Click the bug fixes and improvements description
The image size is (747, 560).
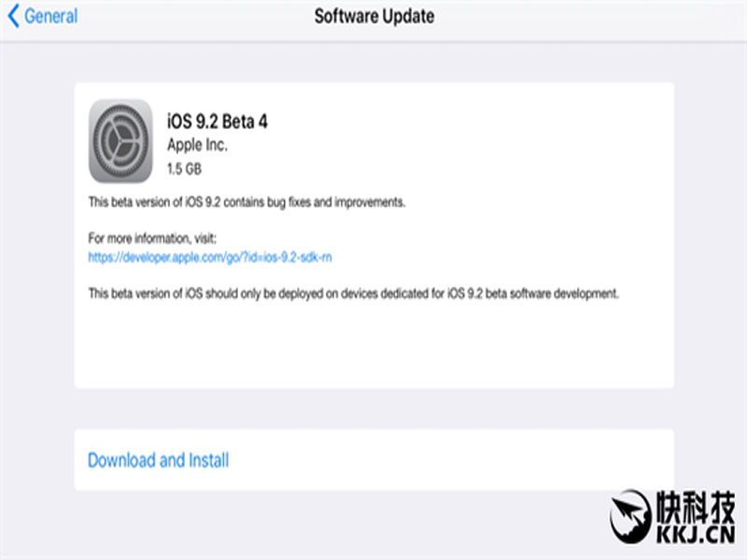click(247, 203)
